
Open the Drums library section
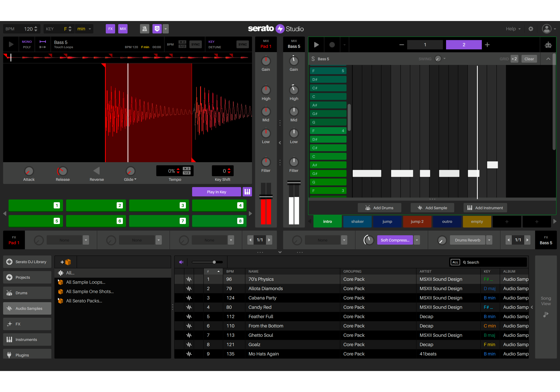click(27, 293)
